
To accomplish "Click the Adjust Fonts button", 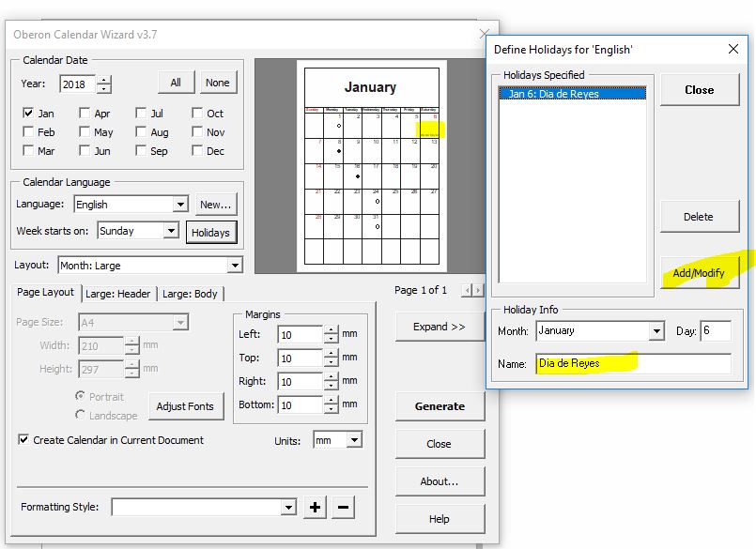I will click(x=185, y=406).
